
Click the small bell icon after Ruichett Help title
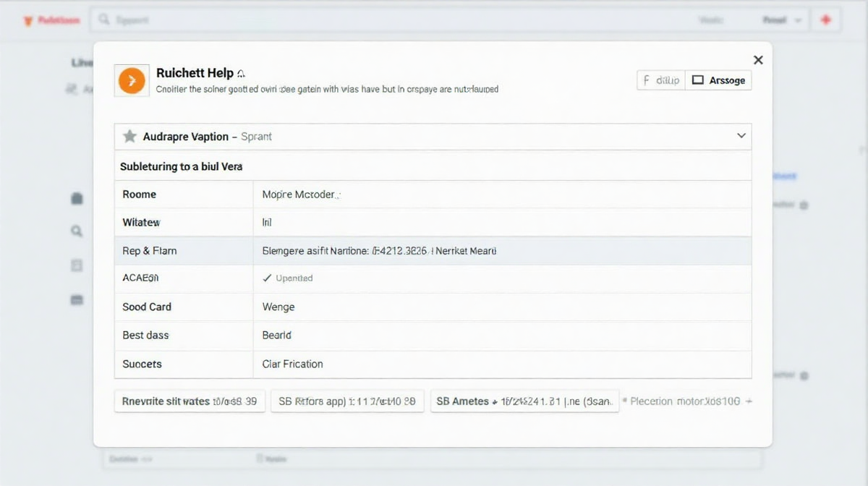241,74
